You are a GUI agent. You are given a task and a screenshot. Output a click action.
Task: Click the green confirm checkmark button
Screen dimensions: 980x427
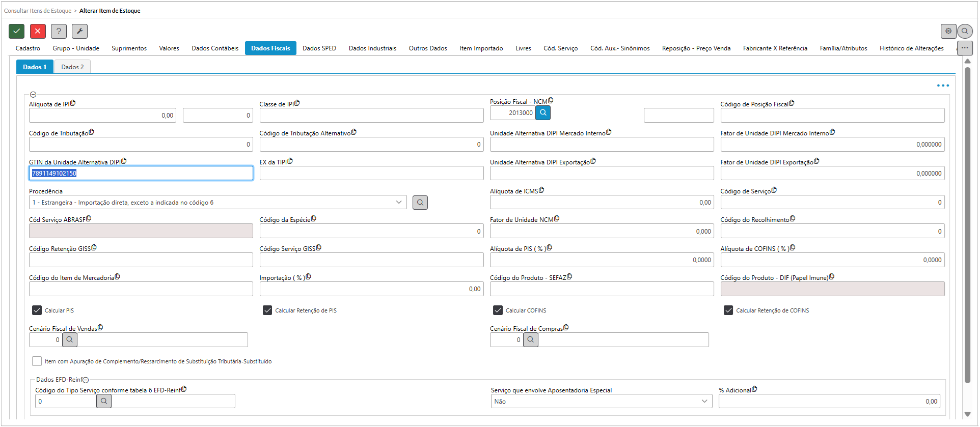pyautogui.click(x=16, y=31)
